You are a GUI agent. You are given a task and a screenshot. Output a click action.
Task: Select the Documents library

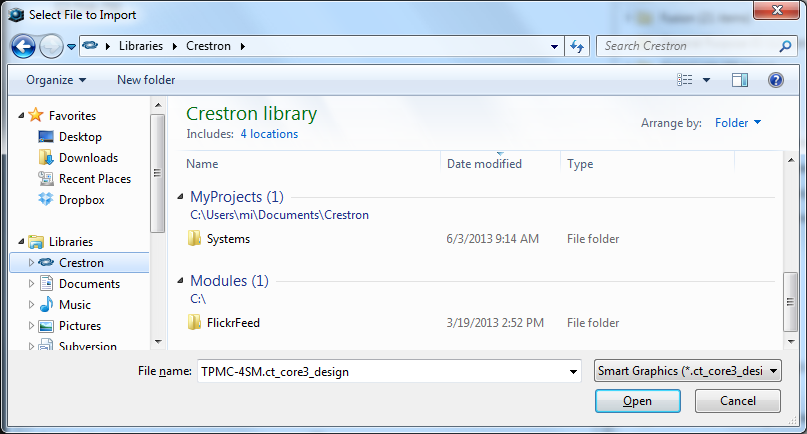click(90, 284)
